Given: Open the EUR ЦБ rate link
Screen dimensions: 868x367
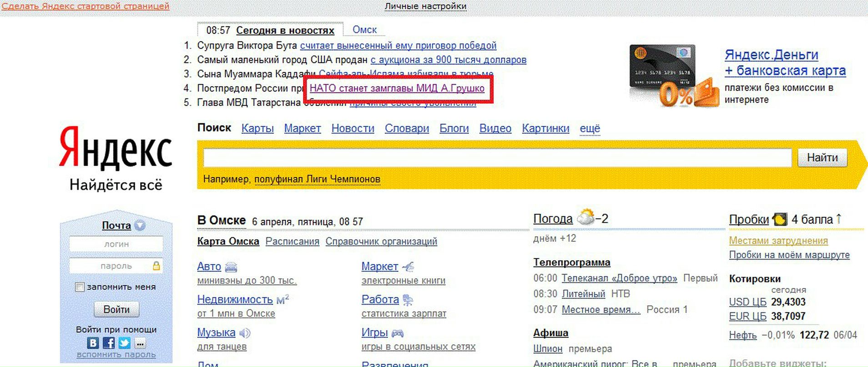Looking at the screenshot, I should click(748, 316).
